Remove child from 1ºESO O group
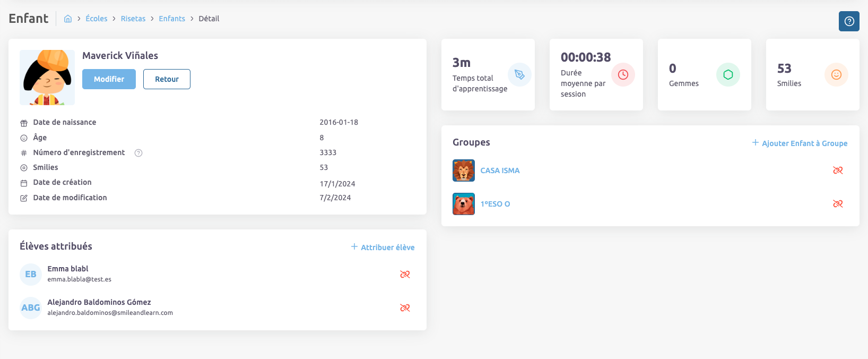The width and height of the screenshot is (868, 359). coord(838,204)
